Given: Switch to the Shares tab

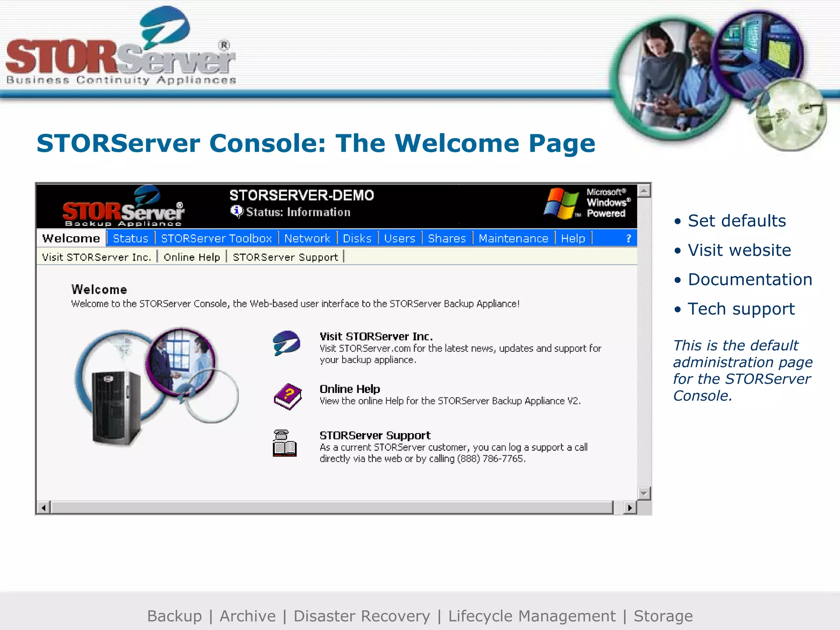Looking at the screenshot, I should click(x=447, y=238).
